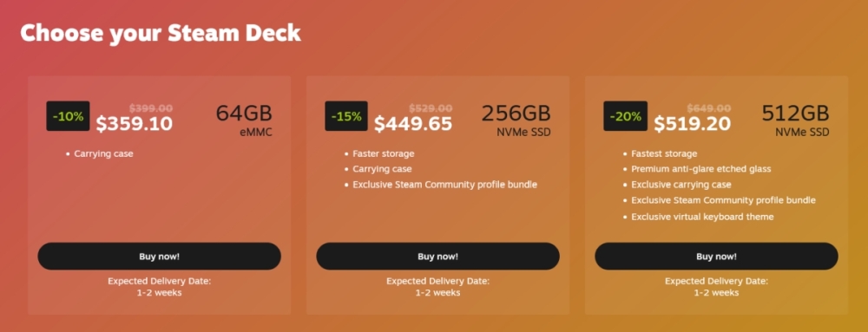The image size is (868, 332).
Task: Select the $359.10 discounted price
Action: pyautogui.click(x=134, y=124)
